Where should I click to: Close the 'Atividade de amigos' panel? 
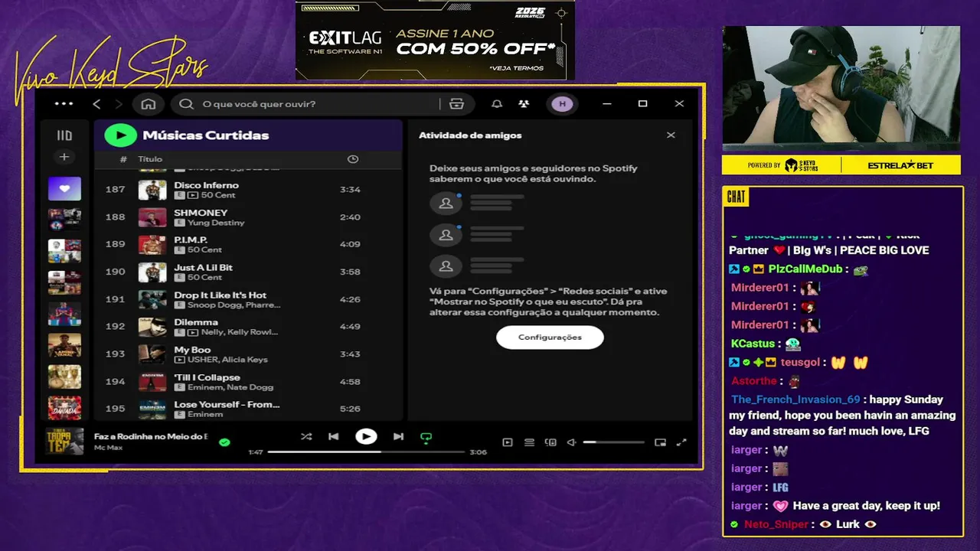671,135
